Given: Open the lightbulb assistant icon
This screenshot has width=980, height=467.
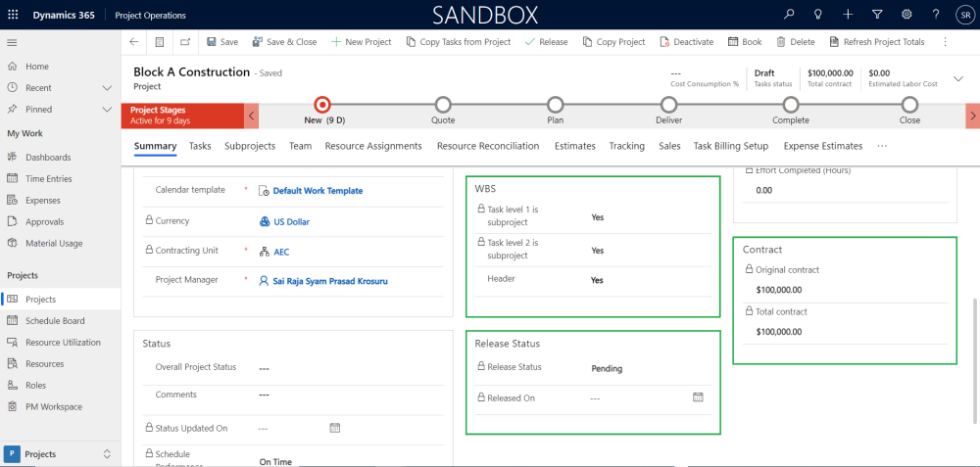Looking at the screenshot, I should pyautogui.click(x=817, y=15).
